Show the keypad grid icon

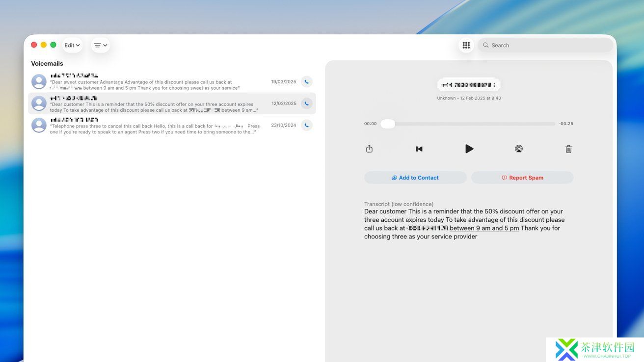466,45
